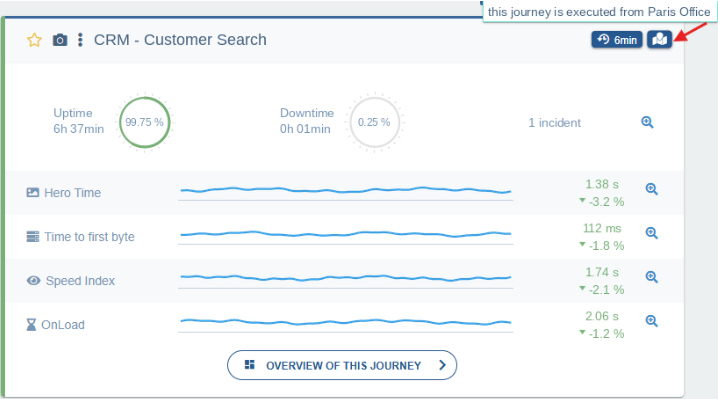This screenshot has width=718, height=399.
Task: Click the 'Downtime' label
Action: (x=307, y=113)
